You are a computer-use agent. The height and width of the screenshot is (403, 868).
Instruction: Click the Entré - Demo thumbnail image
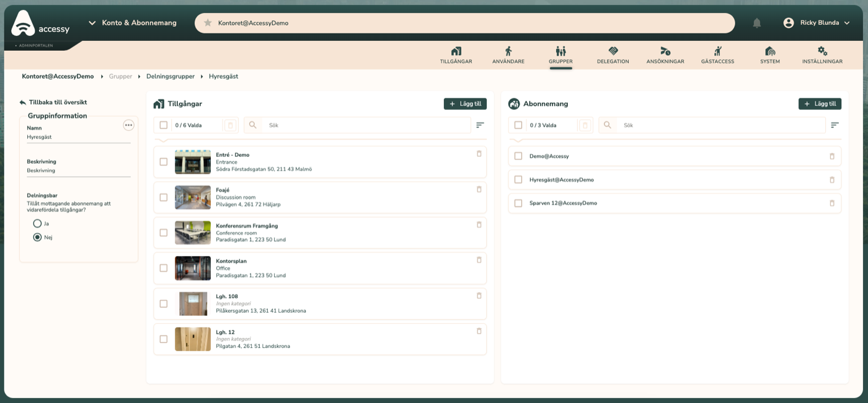pyautogui.click(x=193, y=162)
